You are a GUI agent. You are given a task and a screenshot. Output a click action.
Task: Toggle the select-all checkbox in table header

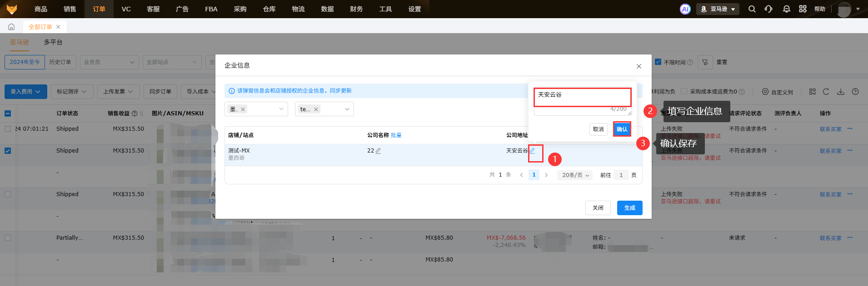(8, 113)
